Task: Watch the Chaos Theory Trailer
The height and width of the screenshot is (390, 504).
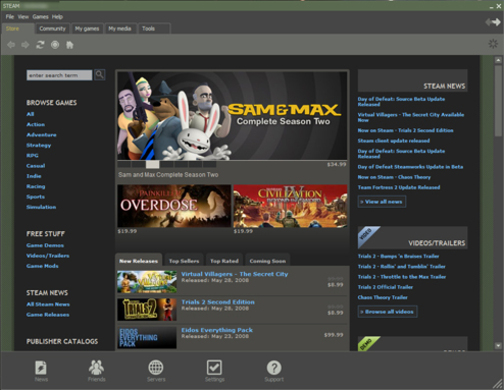Action: [x=382, y=297]
